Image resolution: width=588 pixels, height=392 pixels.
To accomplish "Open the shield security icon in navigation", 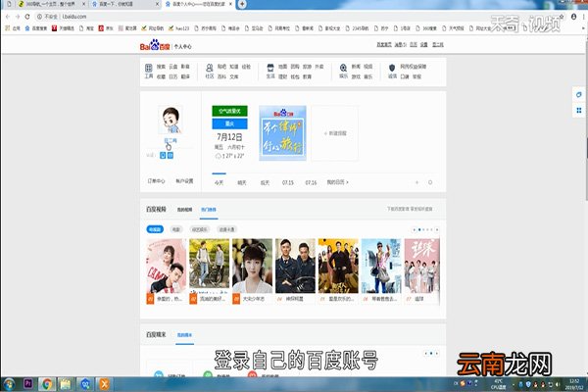I will point(392,68).
